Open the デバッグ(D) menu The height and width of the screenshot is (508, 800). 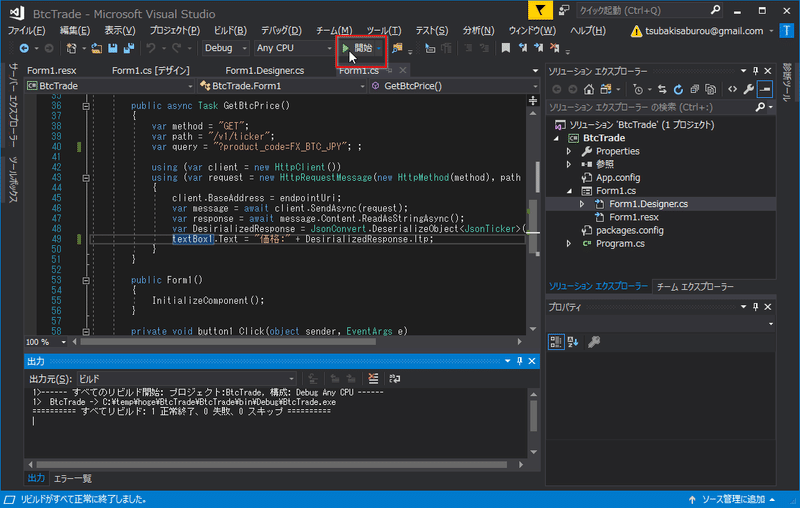pyautogui.click(x=281, y=31)
